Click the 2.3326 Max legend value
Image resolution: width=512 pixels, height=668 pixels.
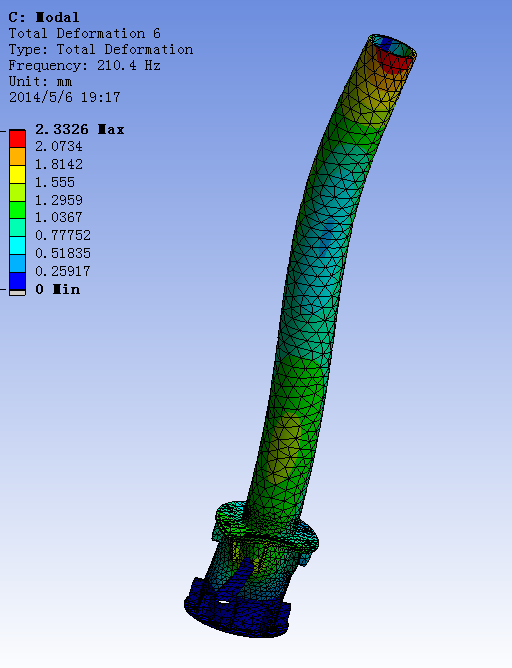pos(80,129)
